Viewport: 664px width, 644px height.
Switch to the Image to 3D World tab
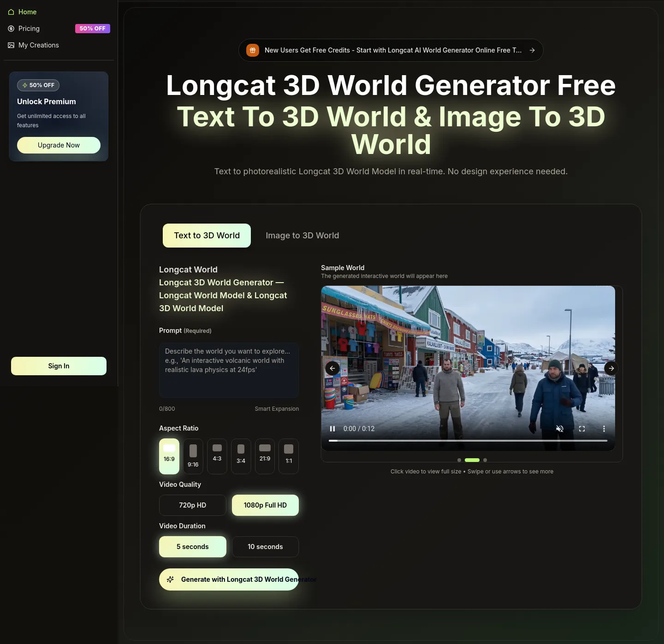click(302, 236)
